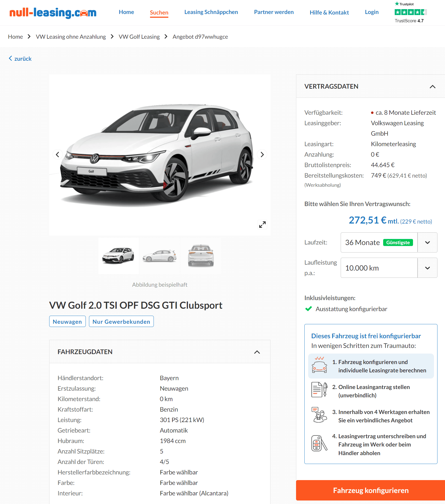This screenshot has height=504, width=445.
Task: Click 'Dieses Fahrzeug ist frei konfigurierbar' heading
Action: [366, 336]
